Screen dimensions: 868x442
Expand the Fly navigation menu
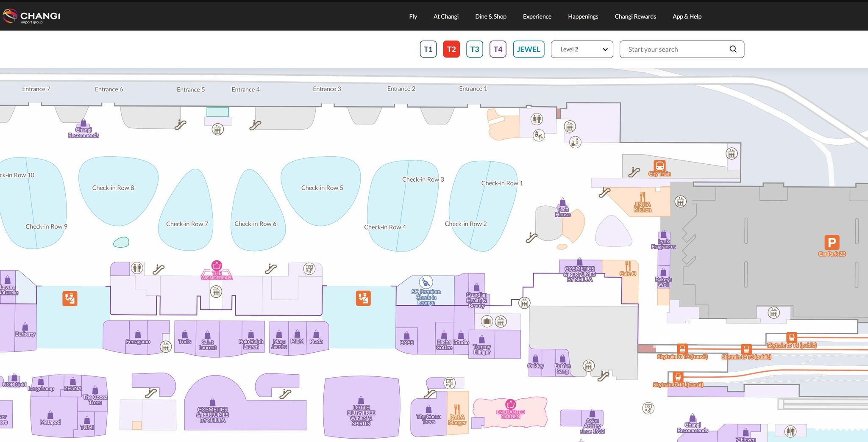click(x=413, y=17)
